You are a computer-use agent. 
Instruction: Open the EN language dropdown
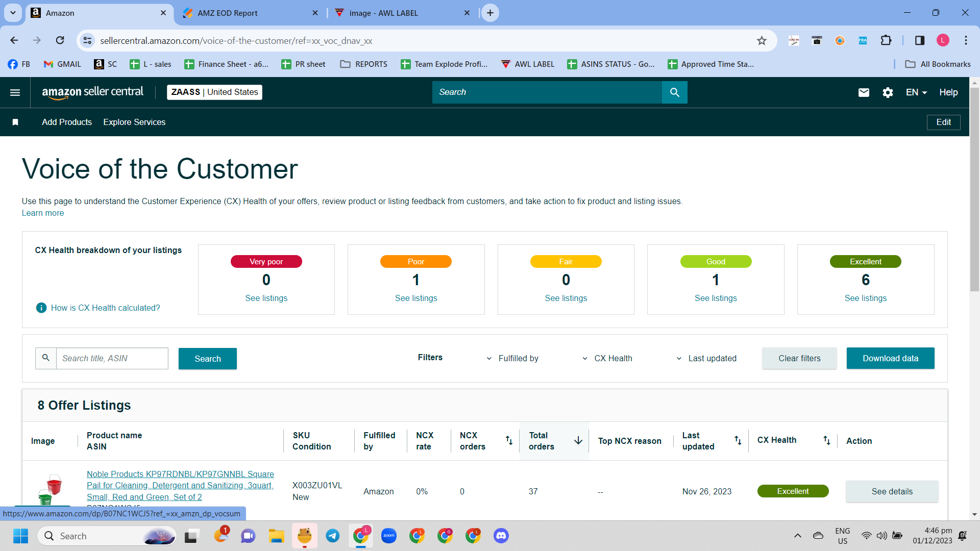tap(916, 92)
